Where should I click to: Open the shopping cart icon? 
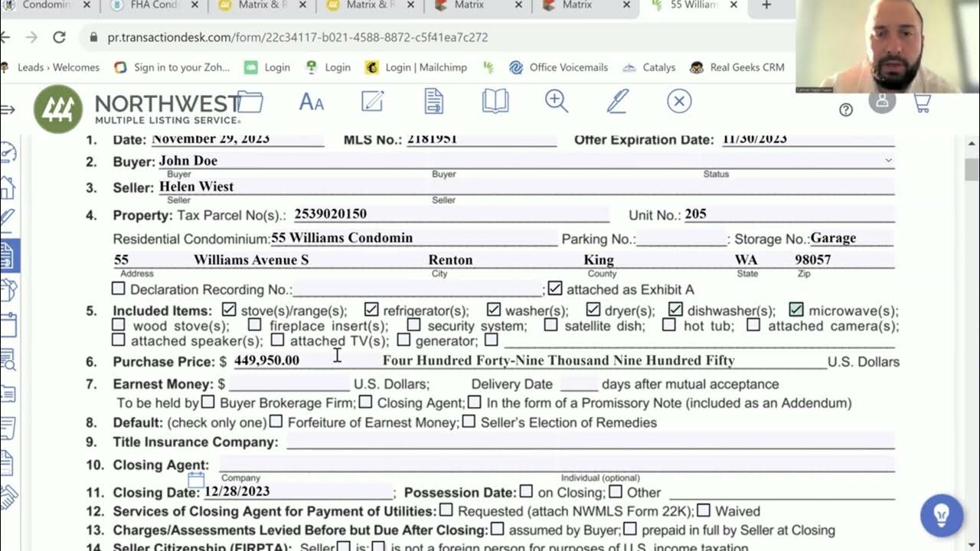923,103
